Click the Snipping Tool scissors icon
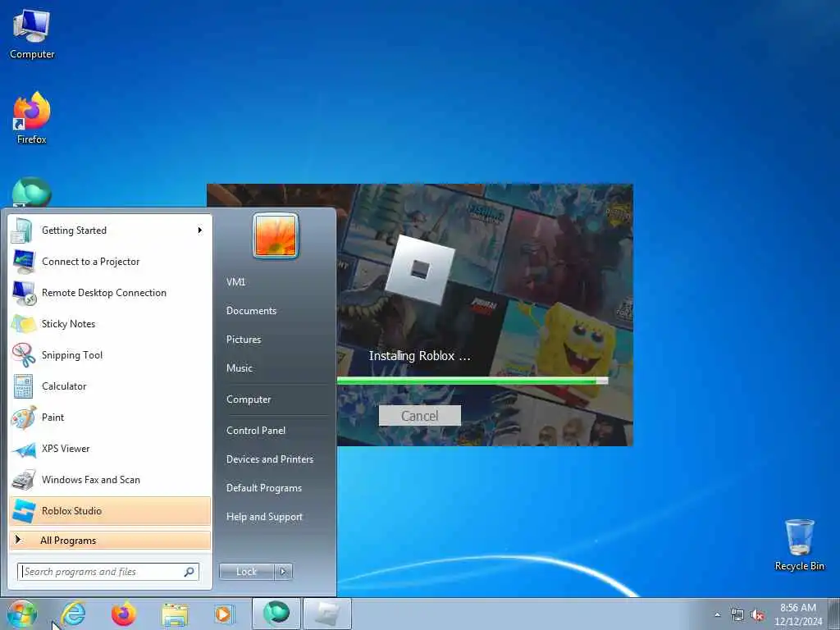 (24, 355)
